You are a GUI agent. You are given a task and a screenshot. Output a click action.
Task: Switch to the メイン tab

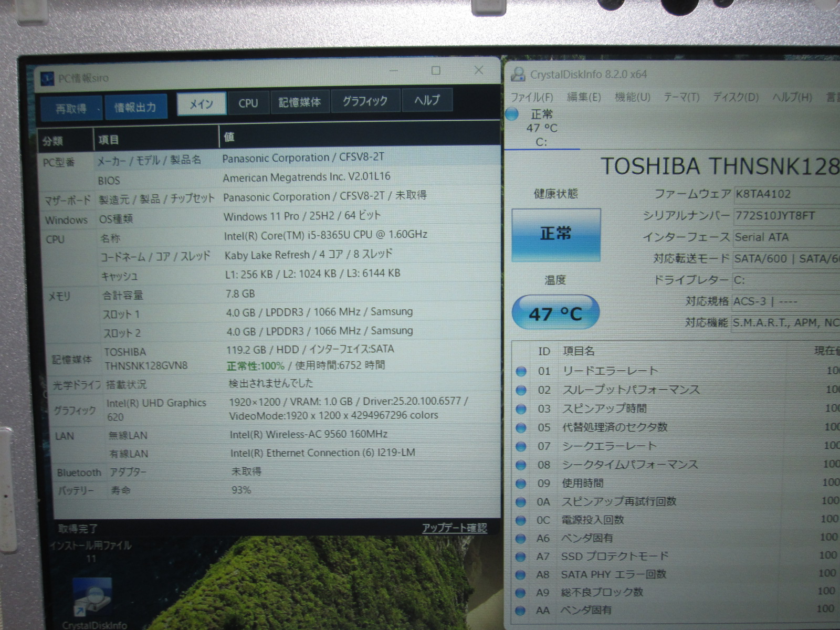(x=202, y=104)
